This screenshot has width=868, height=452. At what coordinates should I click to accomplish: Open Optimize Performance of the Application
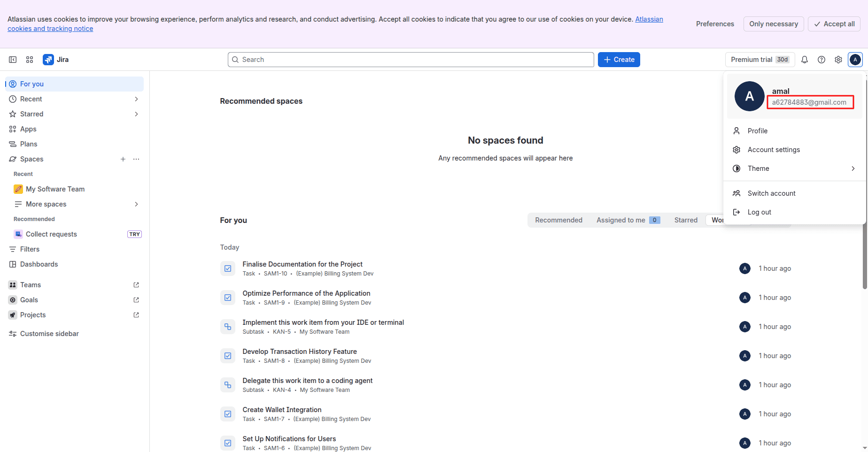306,293
